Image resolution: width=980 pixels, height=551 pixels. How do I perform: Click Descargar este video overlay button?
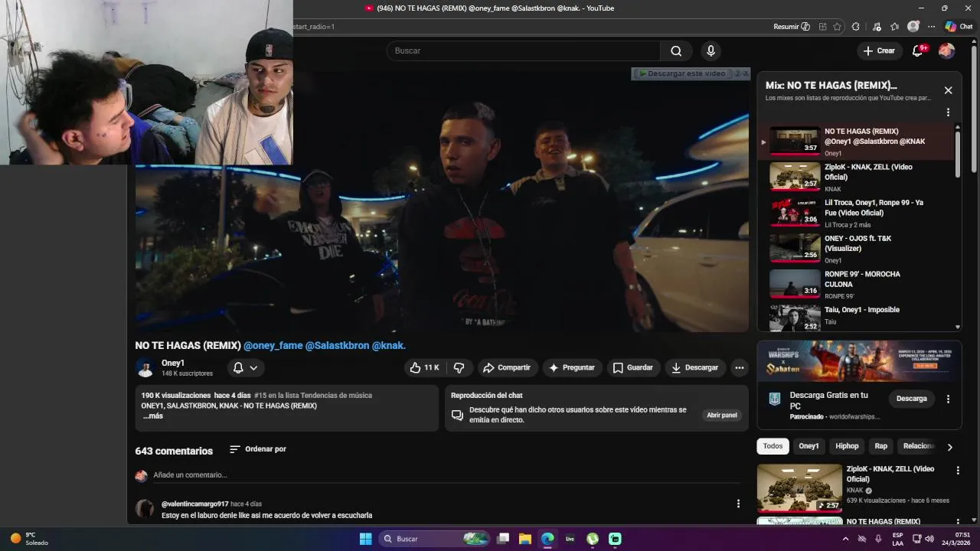pos(682,73)
